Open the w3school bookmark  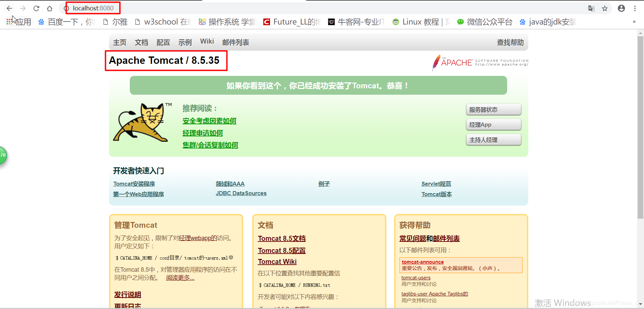tap(162, 22)
